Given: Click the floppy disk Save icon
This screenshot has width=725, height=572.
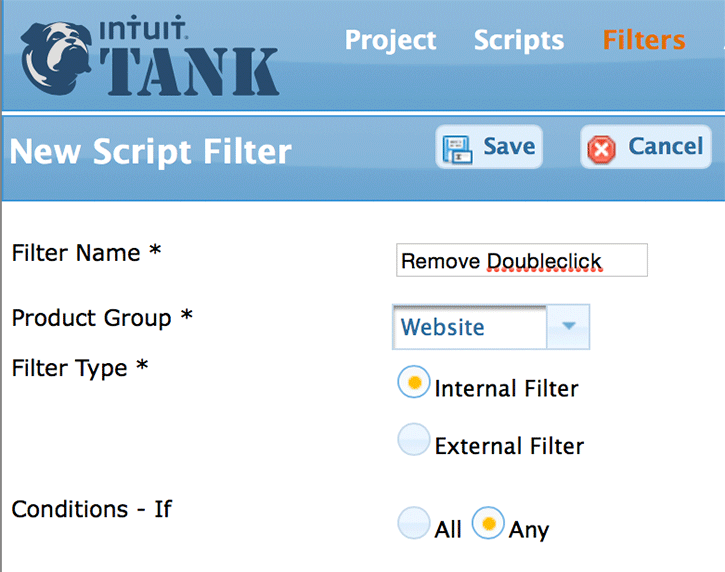Looking at the screenshot, I should tap(458, 148).
